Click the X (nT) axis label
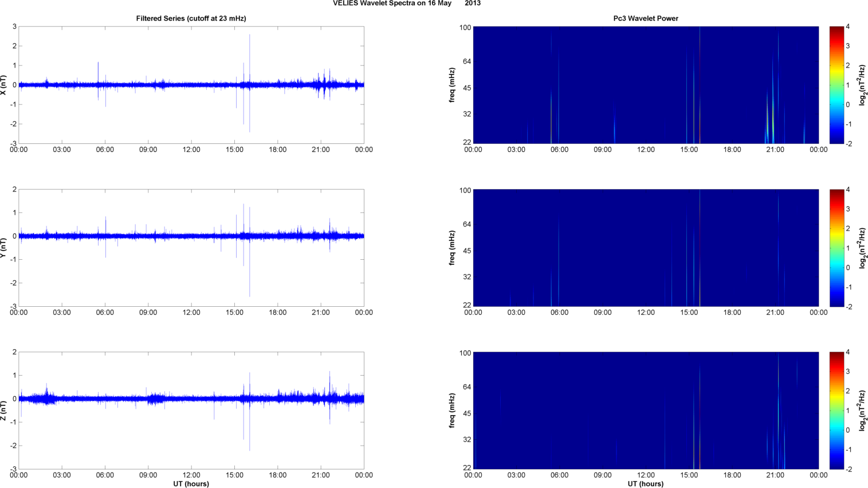868x488 pixels. click(4, 85)
